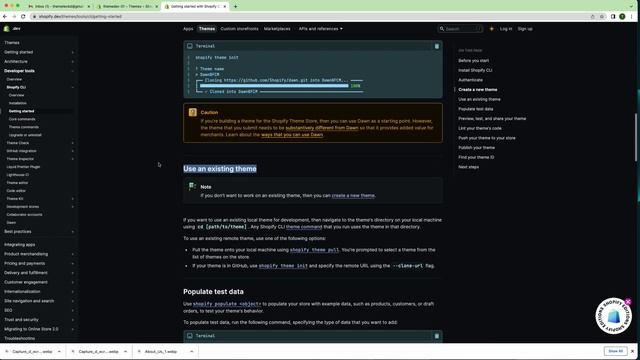Select the Themes nav item
This screenshot has width=640, height=360.
[x=207, y=29]
